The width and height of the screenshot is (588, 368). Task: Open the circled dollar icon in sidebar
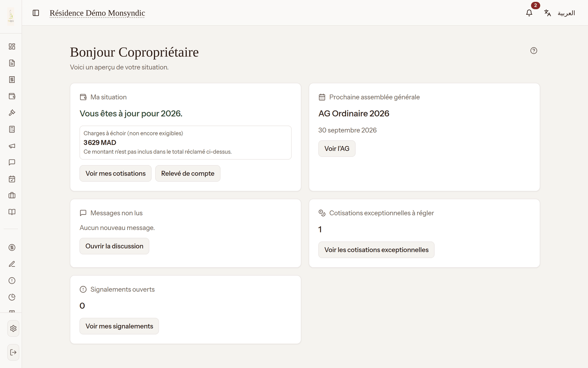pyautogui.click(x=12, y=247)
